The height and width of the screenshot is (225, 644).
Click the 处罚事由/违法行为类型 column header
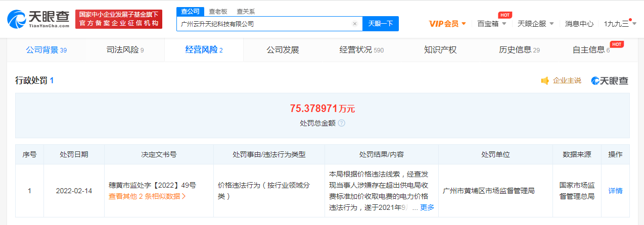coord(269,154)
